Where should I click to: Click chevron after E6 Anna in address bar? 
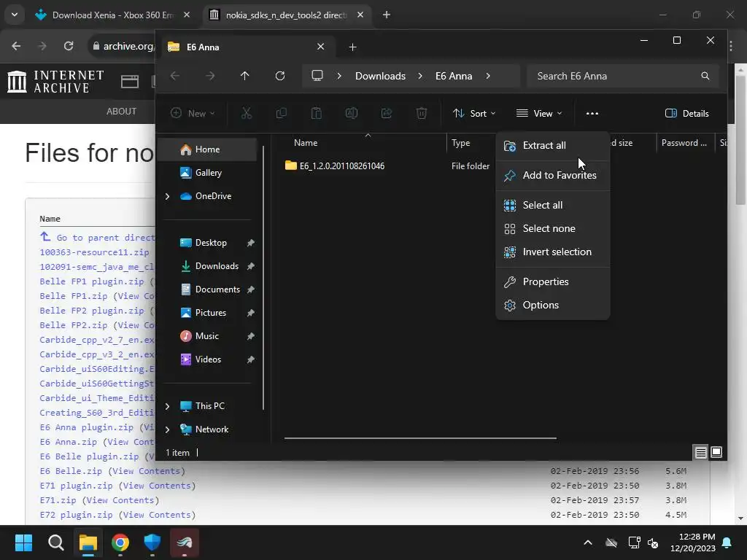(x=488, y=76)
